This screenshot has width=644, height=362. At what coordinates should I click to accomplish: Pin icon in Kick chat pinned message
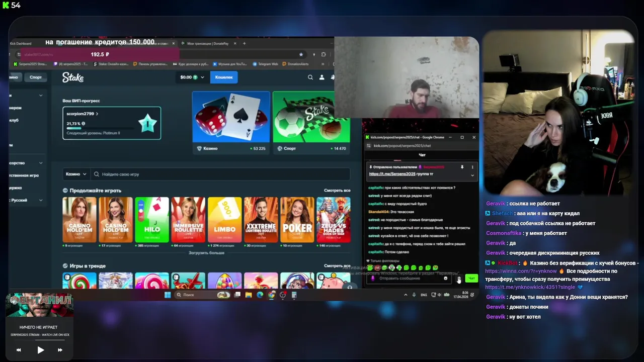pos(462,167)
